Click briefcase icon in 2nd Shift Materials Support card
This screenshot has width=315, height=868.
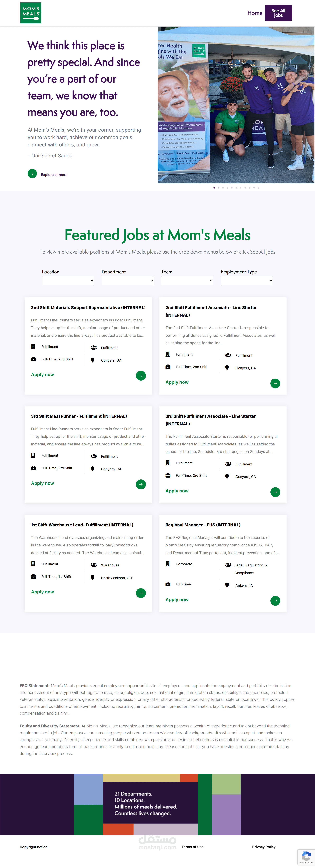point(33,359)
